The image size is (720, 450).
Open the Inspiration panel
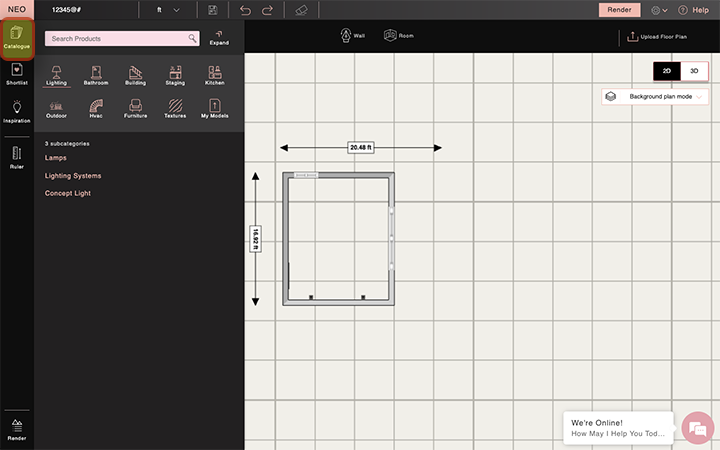click(16, 111)
